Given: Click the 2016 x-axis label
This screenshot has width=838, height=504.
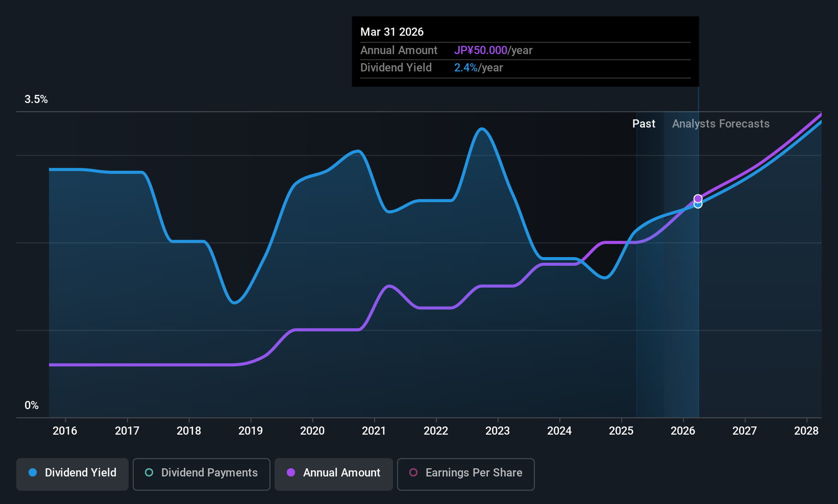Looking at the screenshot, I should [x=65, y=431].
